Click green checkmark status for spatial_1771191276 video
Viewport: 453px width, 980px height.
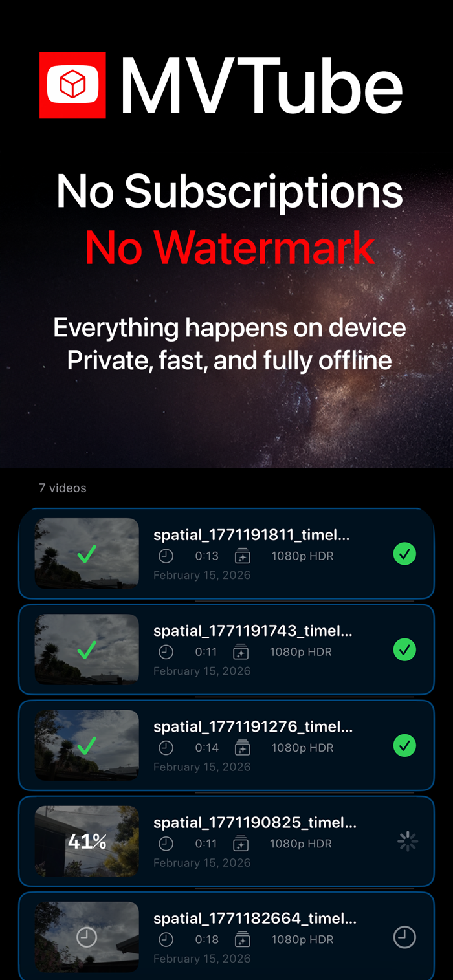pyautogui.click(x=404, y=745)
